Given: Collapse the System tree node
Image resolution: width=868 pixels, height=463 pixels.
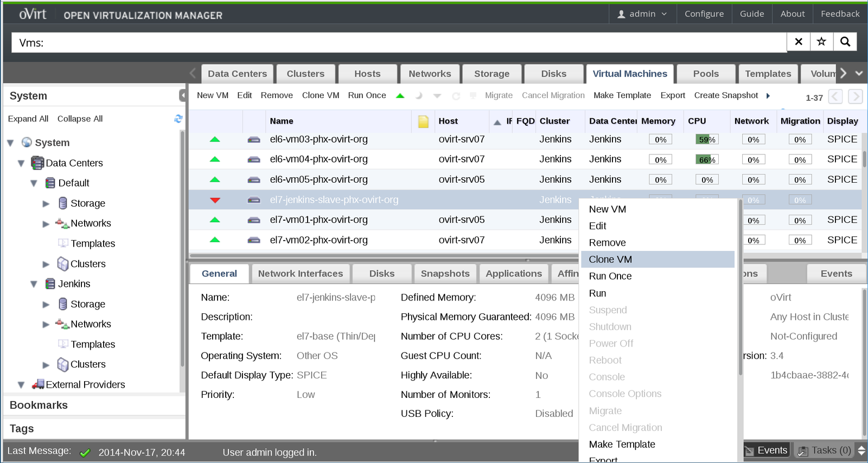Looking at the screenshot, I should (x=10, y=143).
